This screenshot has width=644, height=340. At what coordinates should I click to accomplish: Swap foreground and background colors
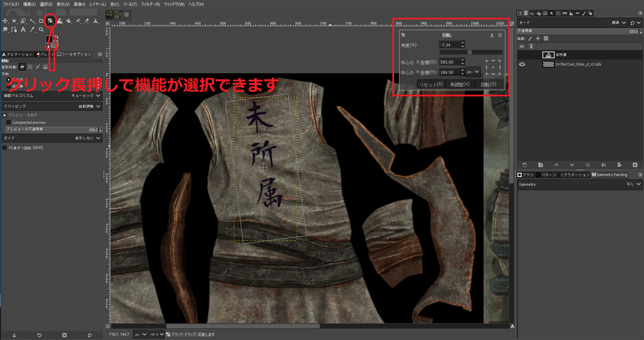[57, 37]
